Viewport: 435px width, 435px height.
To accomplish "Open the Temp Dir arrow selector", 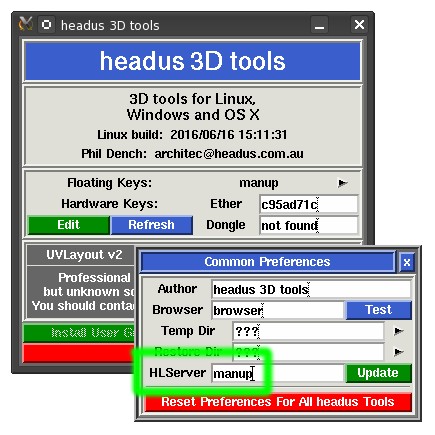I will (398, 331).
